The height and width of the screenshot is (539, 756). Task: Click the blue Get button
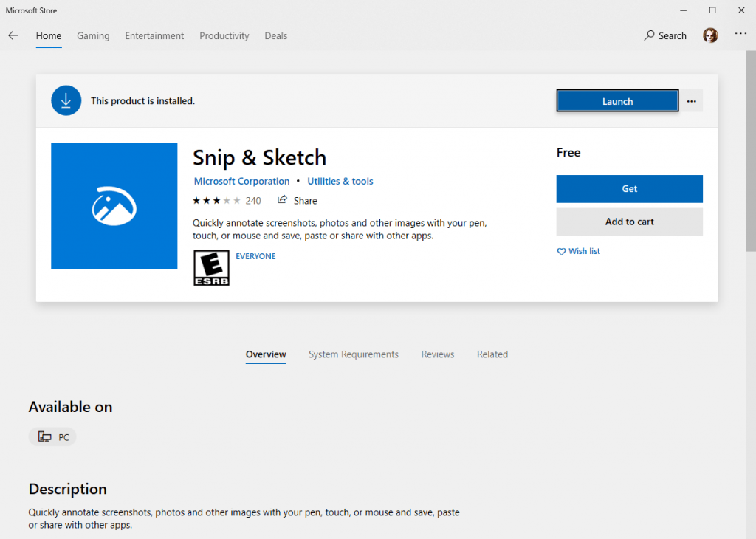[x=629, y=189]
